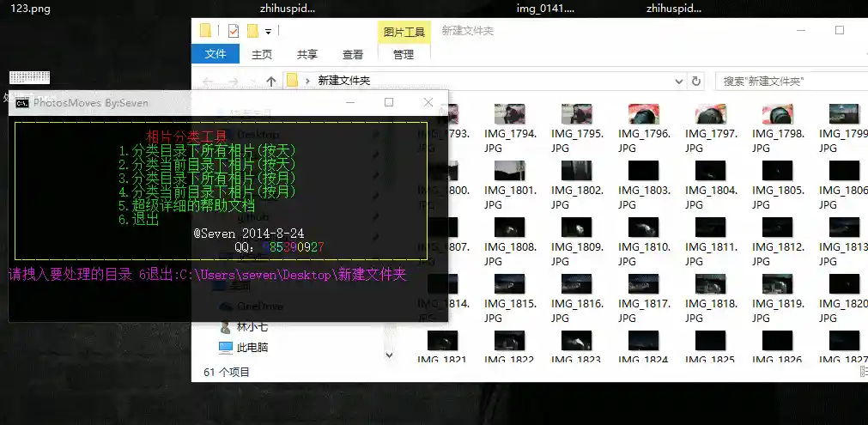Select the IMG_1798.JPG thumbnail
Image resolution: width=868 pixels, height=425 pixels.
pos(778,114)
